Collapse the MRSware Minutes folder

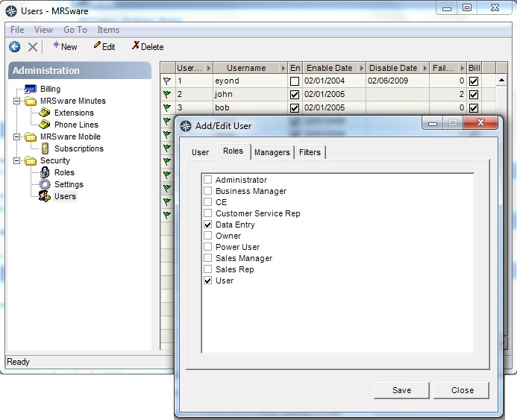[x=16, y=101]
